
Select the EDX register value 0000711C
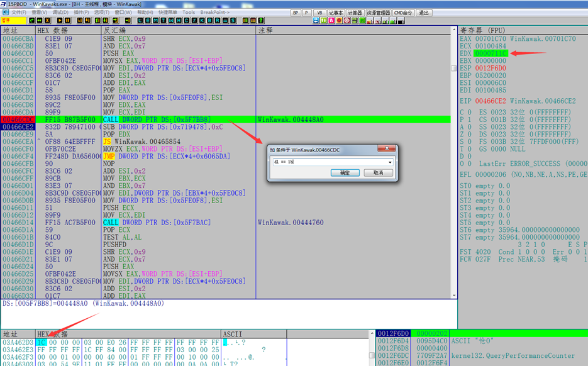491,53
